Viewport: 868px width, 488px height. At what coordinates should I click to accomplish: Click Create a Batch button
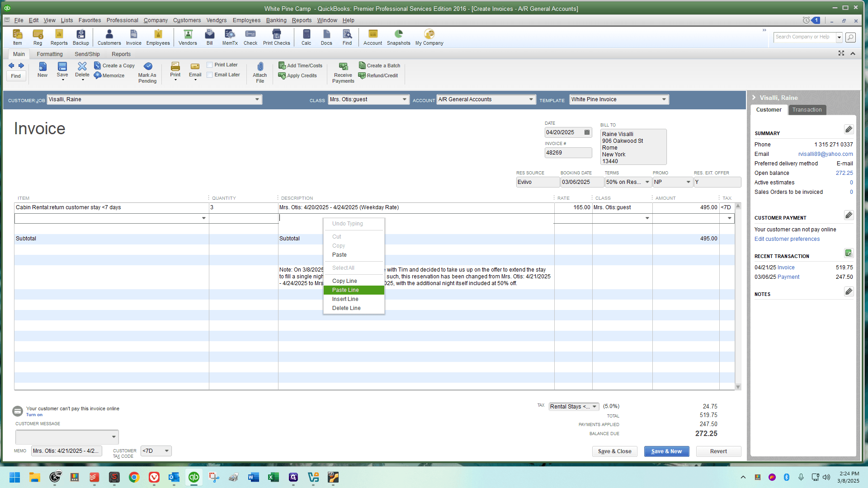[379, 66]
